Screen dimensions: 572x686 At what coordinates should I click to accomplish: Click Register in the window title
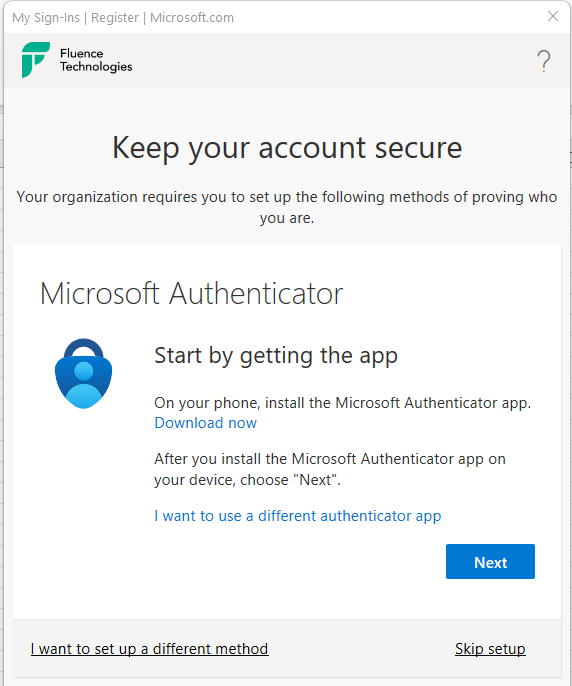115,18
